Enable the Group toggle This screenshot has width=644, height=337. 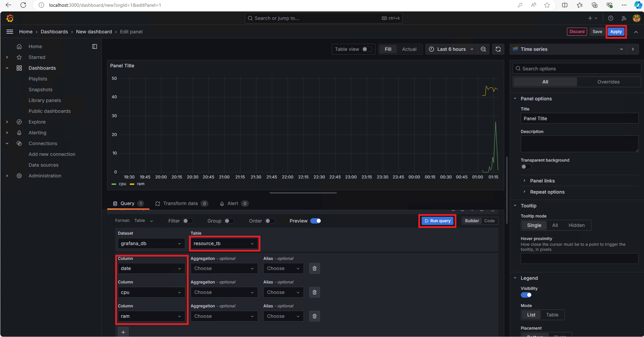(229, 221)
